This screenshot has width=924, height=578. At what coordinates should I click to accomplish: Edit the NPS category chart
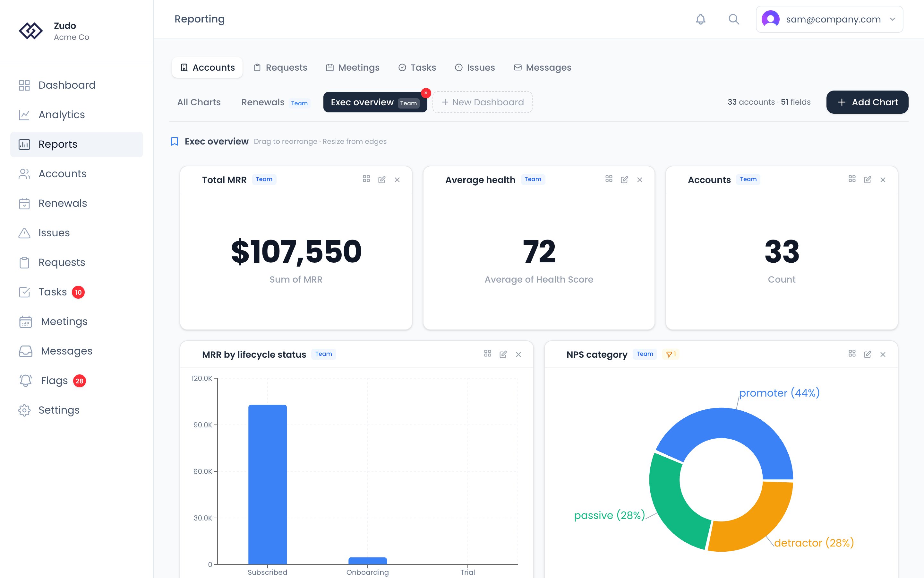[x=868, y=355]
